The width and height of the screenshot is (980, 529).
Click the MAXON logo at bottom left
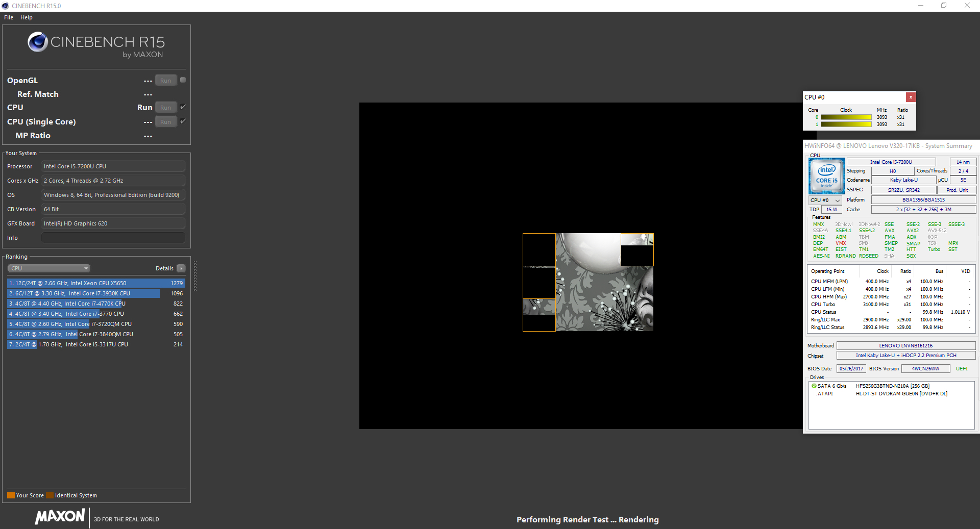point(60,516)
